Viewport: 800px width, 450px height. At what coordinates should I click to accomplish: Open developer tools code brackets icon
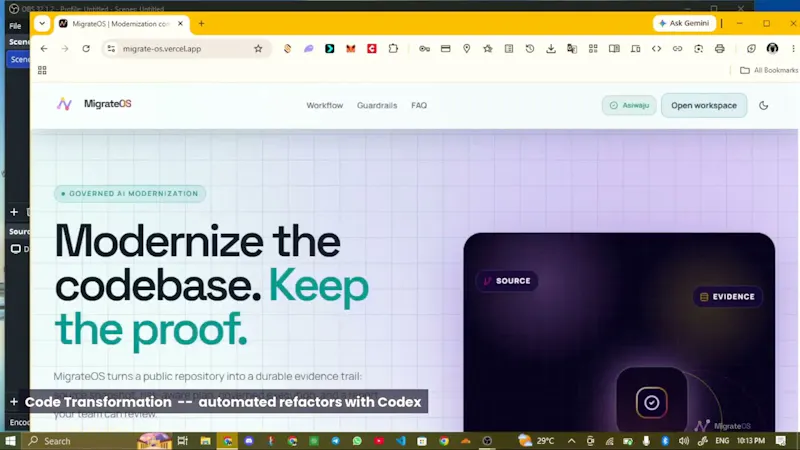coord(656,48)
